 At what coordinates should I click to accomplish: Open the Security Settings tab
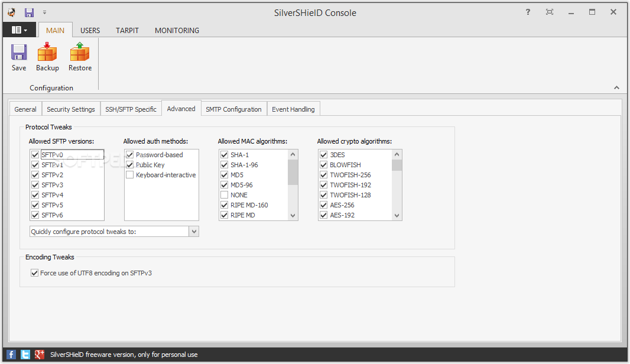pos(71,109)
